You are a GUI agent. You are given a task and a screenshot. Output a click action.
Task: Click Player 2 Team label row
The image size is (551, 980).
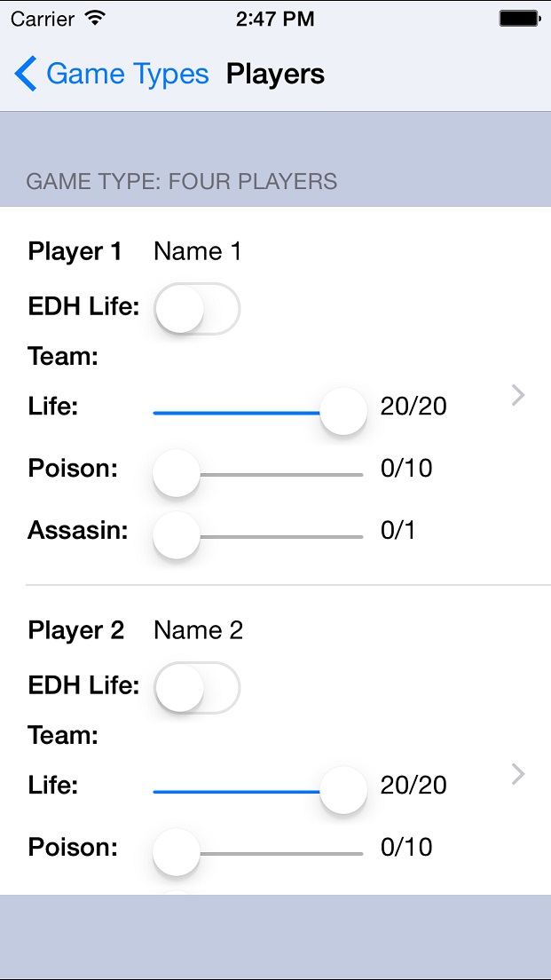click(x=63, y=736)
